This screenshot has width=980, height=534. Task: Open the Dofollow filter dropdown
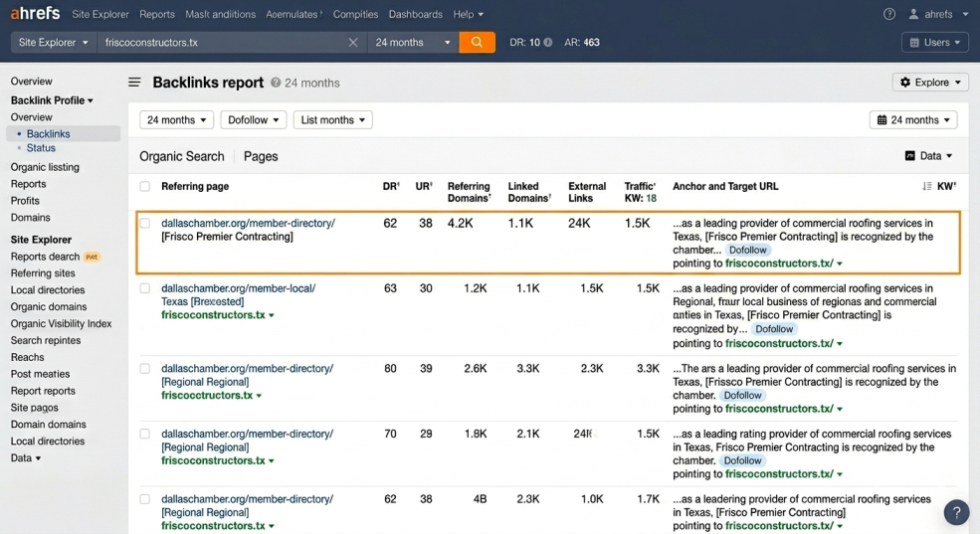click(253, 120)
